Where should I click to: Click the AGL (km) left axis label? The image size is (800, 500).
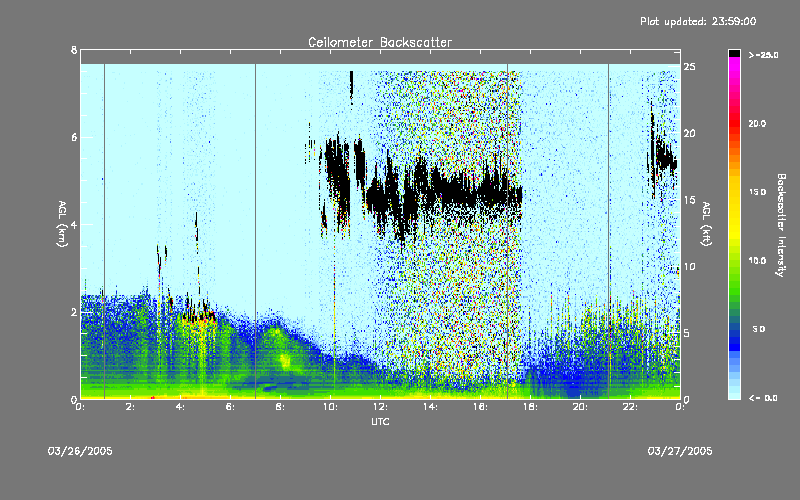point(62,224)
